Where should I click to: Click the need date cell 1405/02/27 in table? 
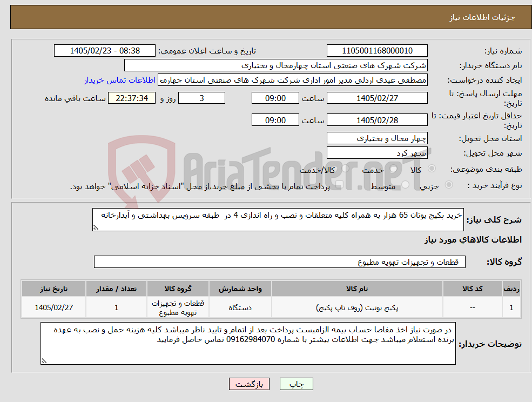coord(53,307)
